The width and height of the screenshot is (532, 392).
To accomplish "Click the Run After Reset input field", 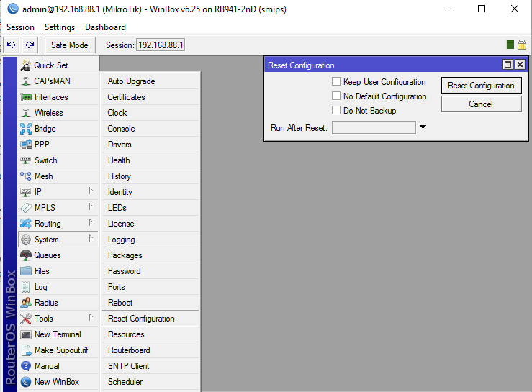I will (374, 127).
